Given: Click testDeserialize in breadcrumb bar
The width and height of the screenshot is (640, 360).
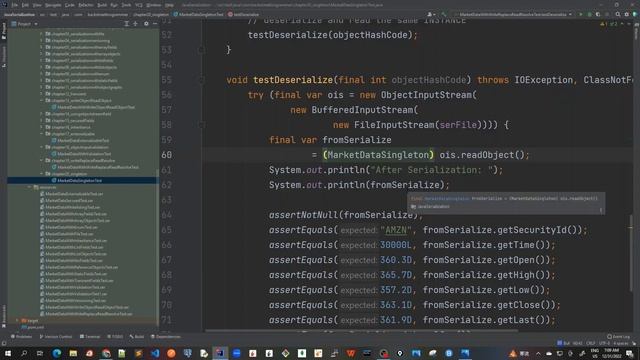Looking at the screenshot, I should [244, 14].
